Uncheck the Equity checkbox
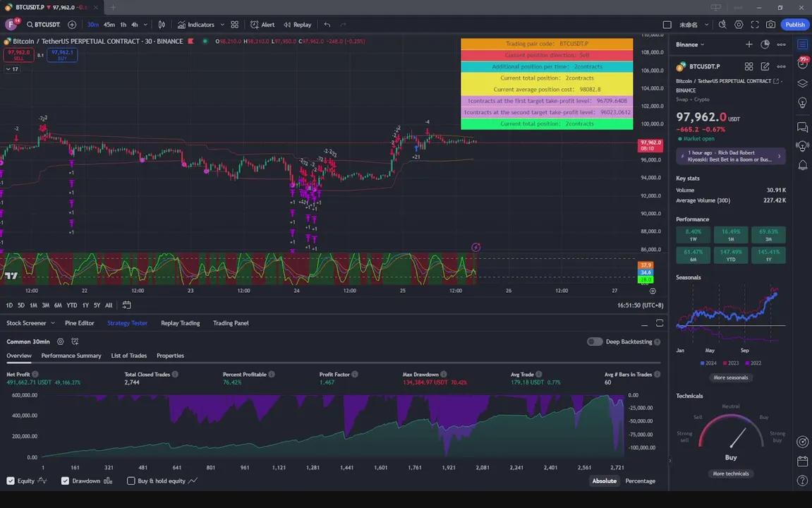The width and height of the screenshot is (812, 508). tap(11, 481)
